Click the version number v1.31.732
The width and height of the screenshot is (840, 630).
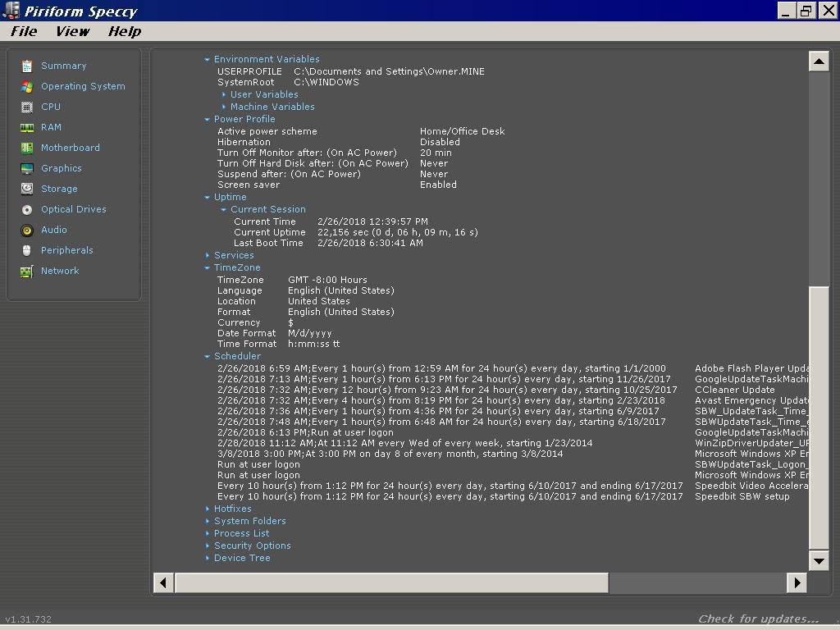29,619
